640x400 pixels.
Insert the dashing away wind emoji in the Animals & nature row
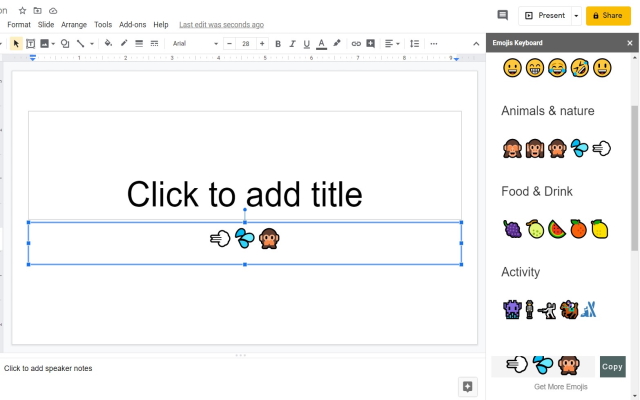click(601, 148)
